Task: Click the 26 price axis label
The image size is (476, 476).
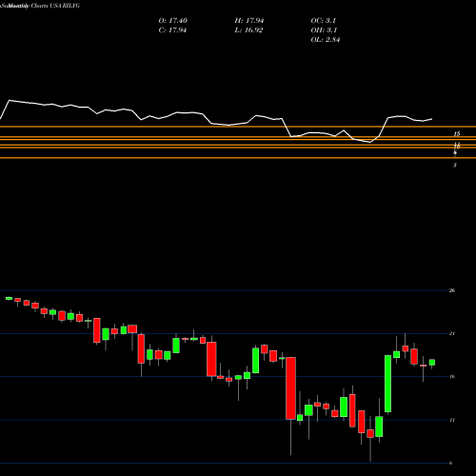Action: (452, 290)
